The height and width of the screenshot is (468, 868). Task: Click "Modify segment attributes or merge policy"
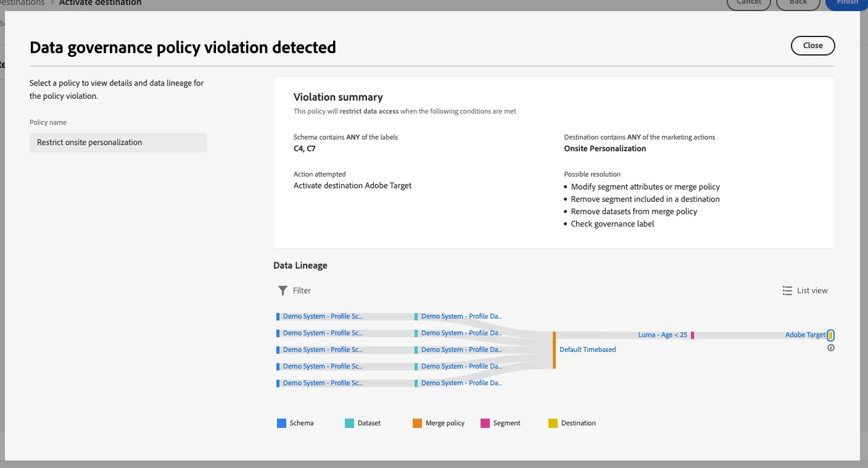[x=645, y=186]
